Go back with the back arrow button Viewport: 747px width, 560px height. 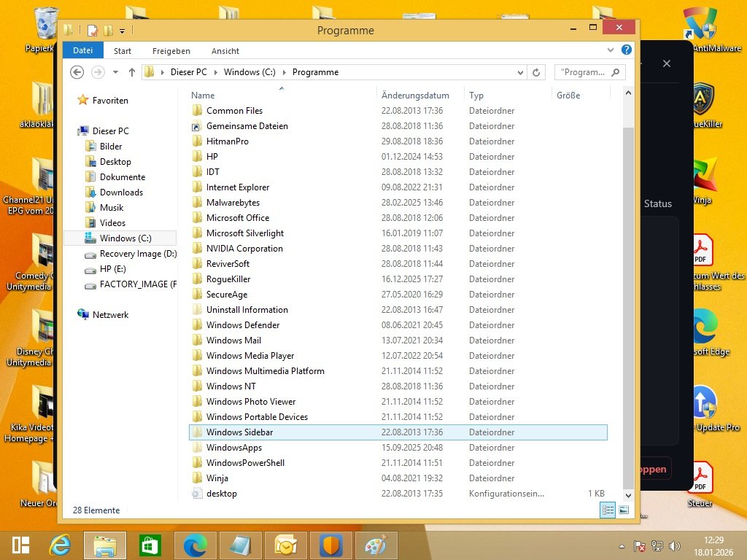click(x=77, y=72)
